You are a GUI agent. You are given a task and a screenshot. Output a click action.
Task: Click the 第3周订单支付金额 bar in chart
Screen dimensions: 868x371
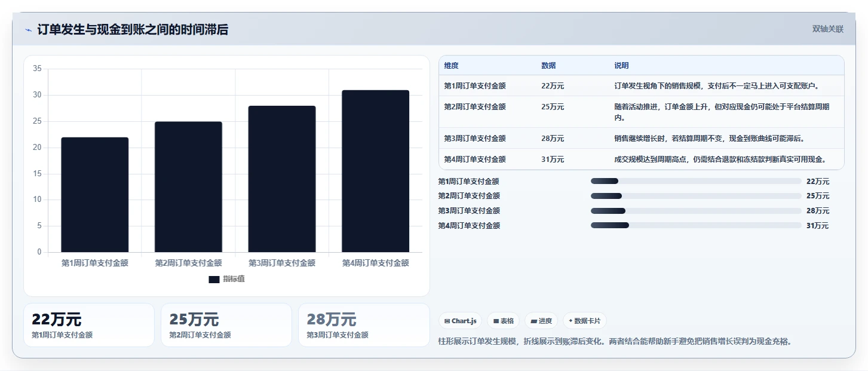coord(282,179)
